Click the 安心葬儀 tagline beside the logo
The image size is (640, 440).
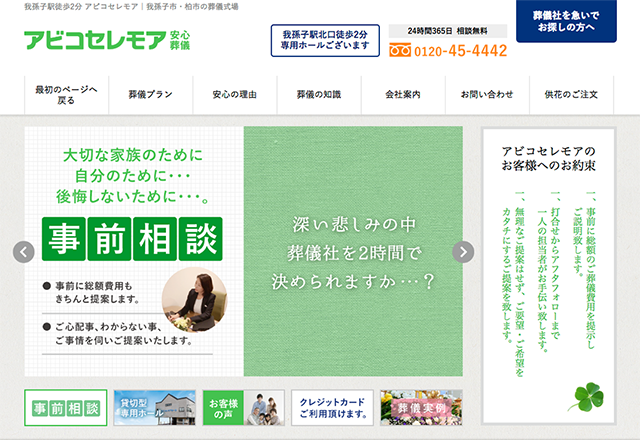(180, 40)
